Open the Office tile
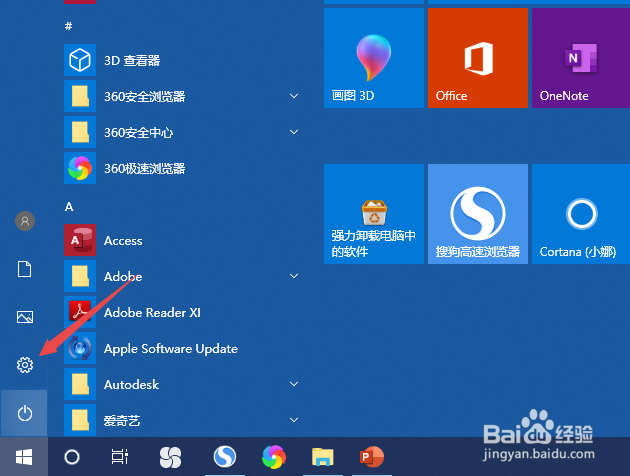630x476 pixels. click(x=478, y=58)
